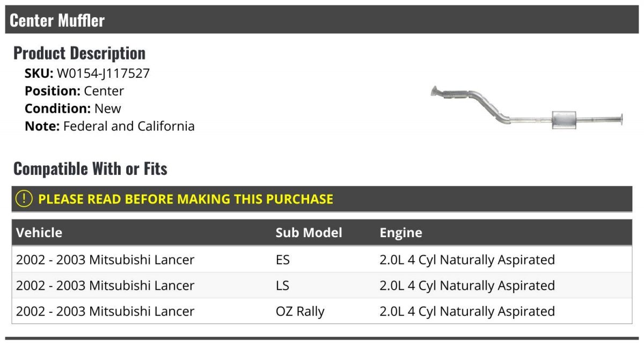Click the Position: Center text
The image size is (644, 345).
coord(74,91)
